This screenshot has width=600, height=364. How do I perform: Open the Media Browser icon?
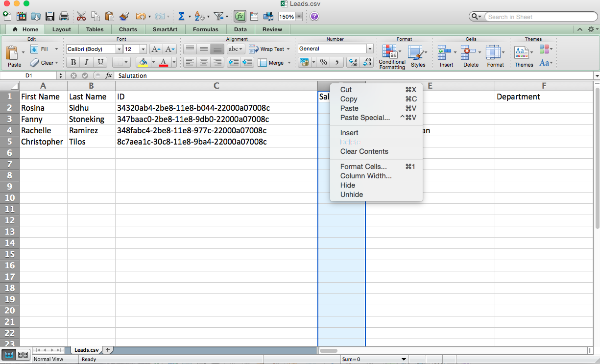coord(268,16)
